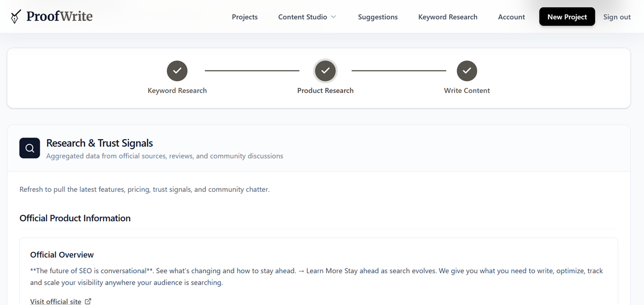Click the Write Content step label
Image resolution: width=644 pixels, height=305 pixels.
coord(467,91)
